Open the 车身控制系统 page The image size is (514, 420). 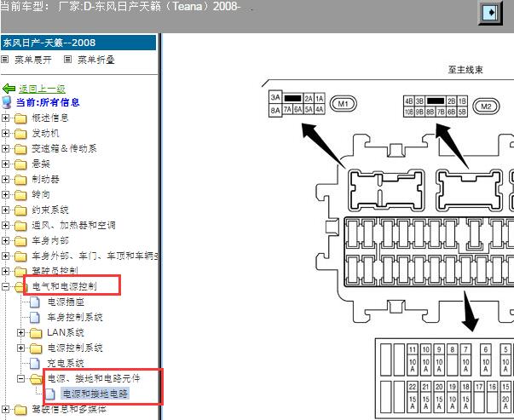pos(75,317)
